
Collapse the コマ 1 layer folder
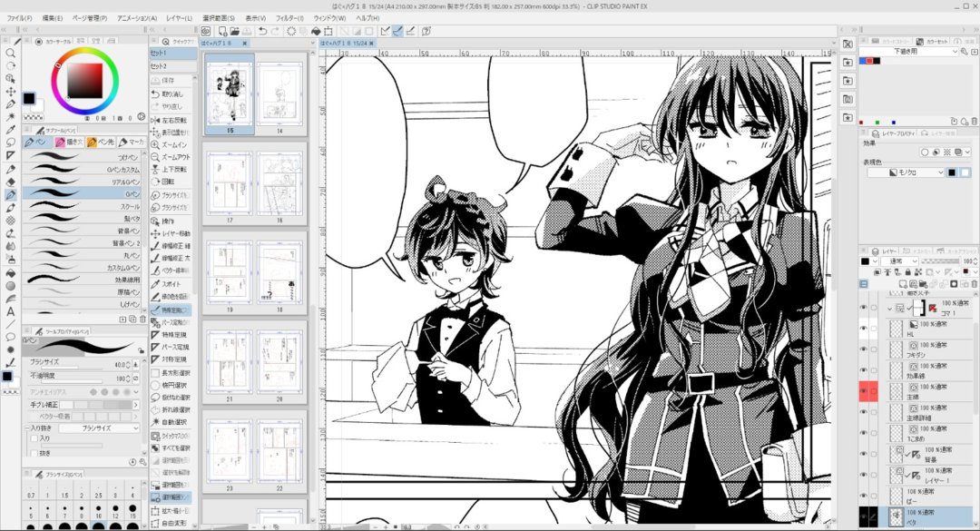(x=890, y=309)
